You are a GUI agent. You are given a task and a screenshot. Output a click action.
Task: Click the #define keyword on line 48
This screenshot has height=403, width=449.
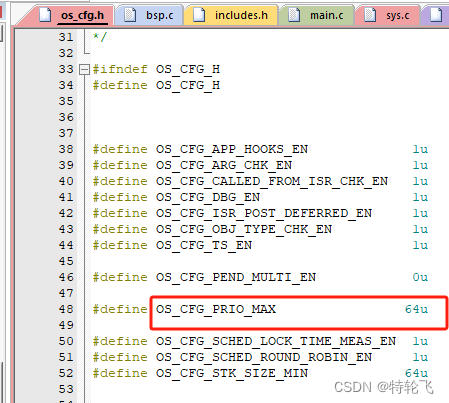tap(120, 309)
